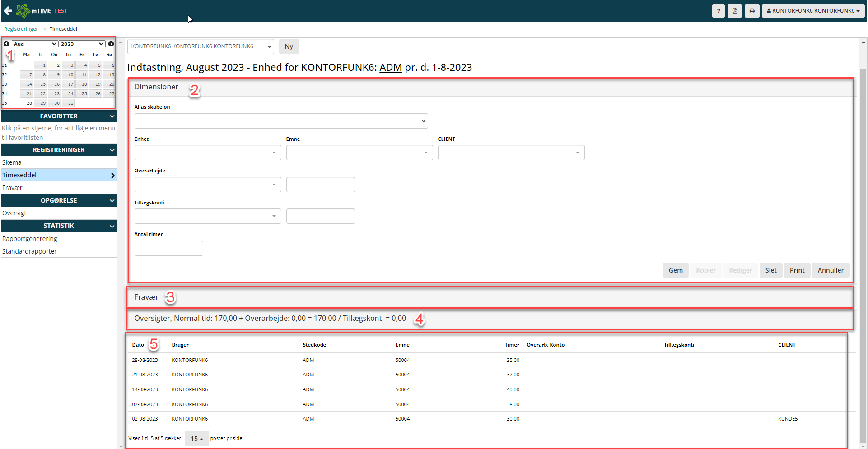This screenshot has width=868, height=449.
Task: Go to next month in calendar
Action: tap(111, 44)
